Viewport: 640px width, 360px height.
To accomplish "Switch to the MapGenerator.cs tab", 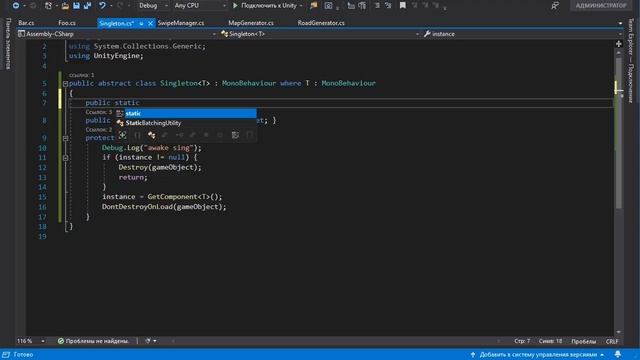I will 251,23.
